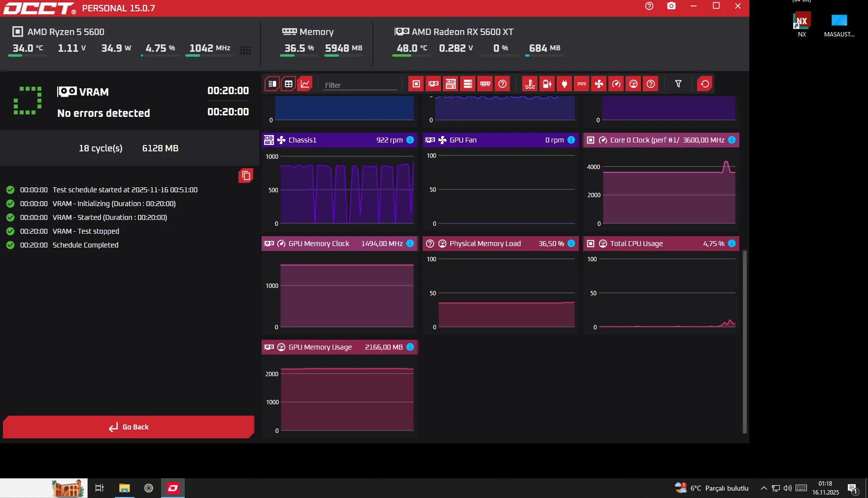Screen dimensions: 868x498
Task: Click the reset graphs refresh icon
Action: [x=705, y=84]
